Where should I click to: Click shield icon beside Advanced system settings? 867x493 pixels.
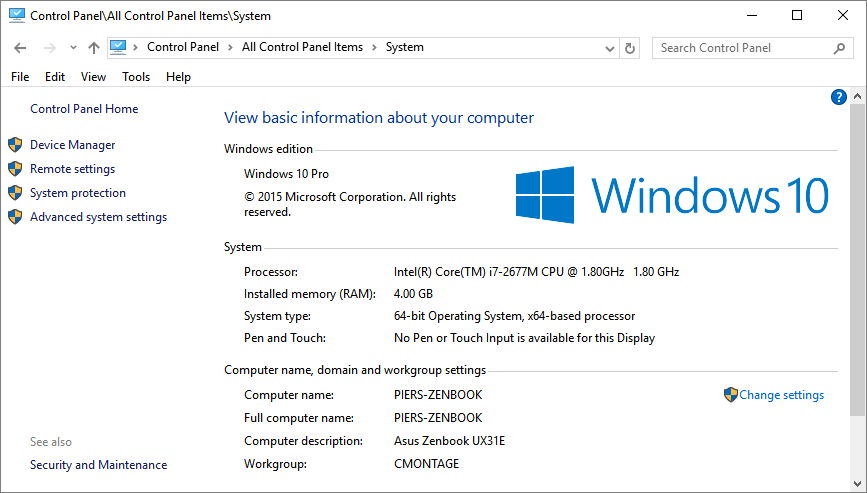tap(15, 217)
